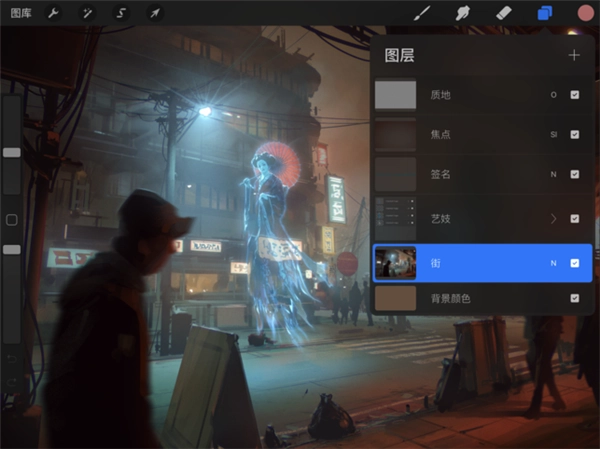Screen dimensions: 600x449
Task: Activate the Selection S-shaped tool
Action: tap(122, 13)
